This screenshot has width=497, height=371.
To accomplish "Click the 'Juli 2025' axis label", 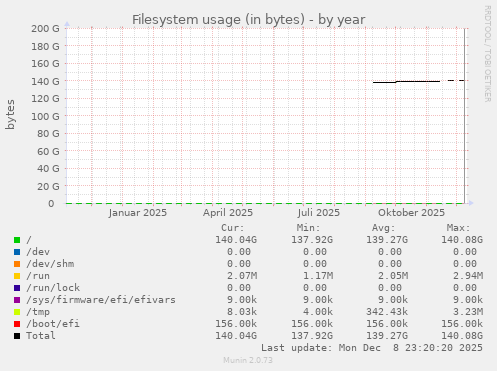I will 319,213.
